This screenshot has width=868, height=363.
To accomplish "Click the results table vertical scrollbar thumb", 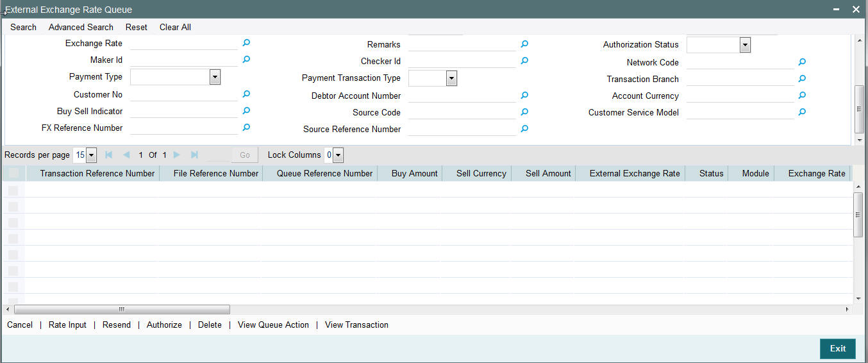I will click(x=858, y=214).
